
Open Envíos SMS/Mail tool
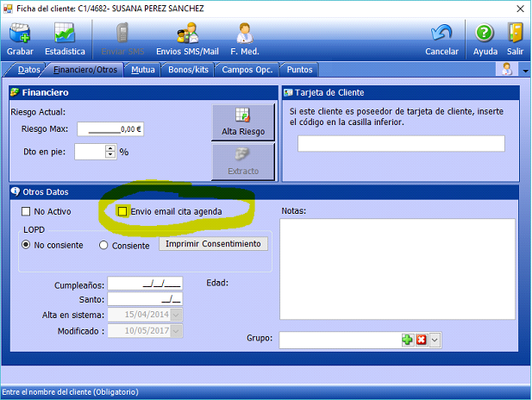[187, 35]
